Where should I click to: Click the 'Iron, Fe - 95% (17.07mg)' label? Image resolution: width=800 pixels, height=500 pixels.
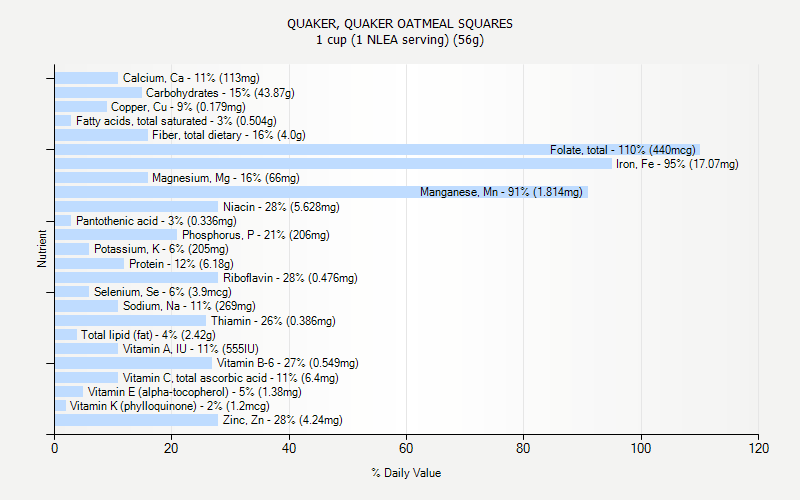pyautogui.click(x=677, y=164)
